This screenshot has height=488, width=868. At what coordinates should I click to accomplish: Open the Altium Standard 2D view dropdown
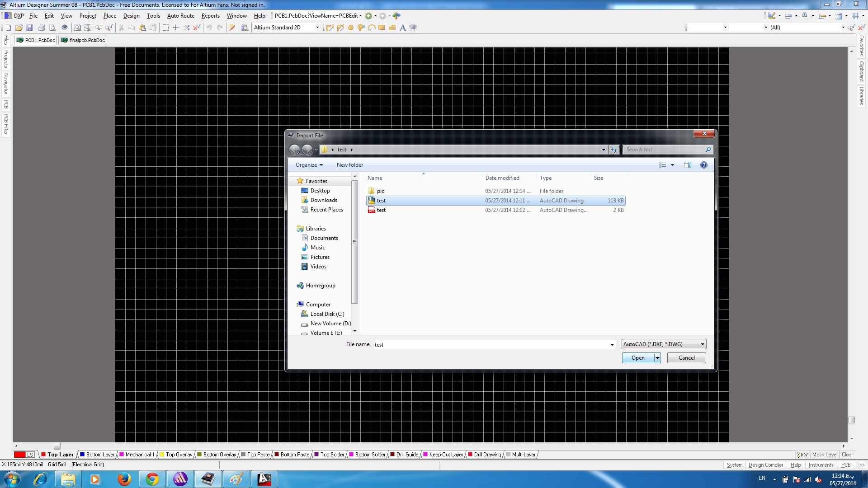[x=317, y=28]
